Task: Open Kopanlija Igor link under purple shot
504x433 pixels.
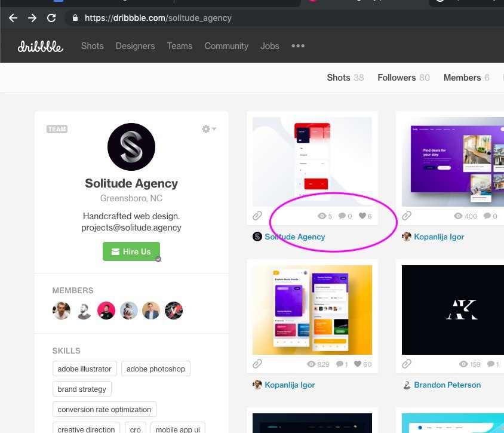Action: (x=439, y=237)
